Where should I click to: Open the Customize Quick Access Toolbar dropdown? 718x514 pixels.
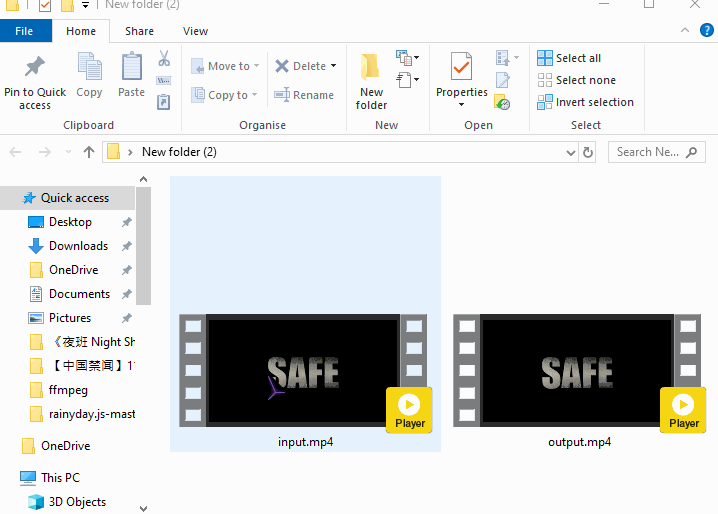click(x=85, y=5)
